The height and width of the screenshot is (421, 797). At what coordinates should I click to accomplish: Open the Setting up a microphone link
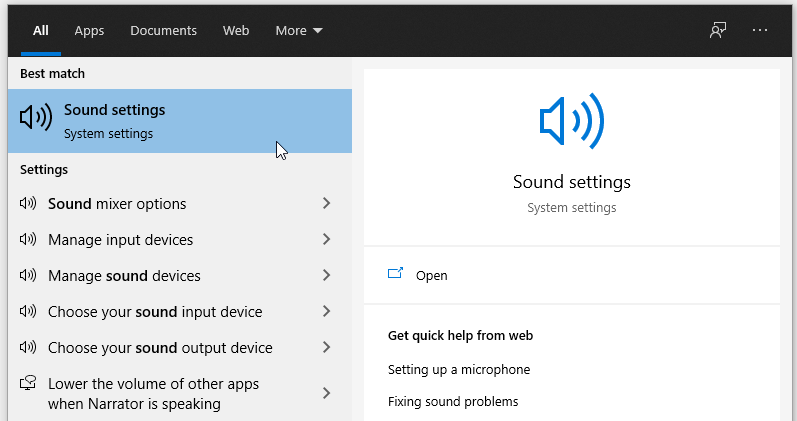pyautogui.click(x=459, y=370)
